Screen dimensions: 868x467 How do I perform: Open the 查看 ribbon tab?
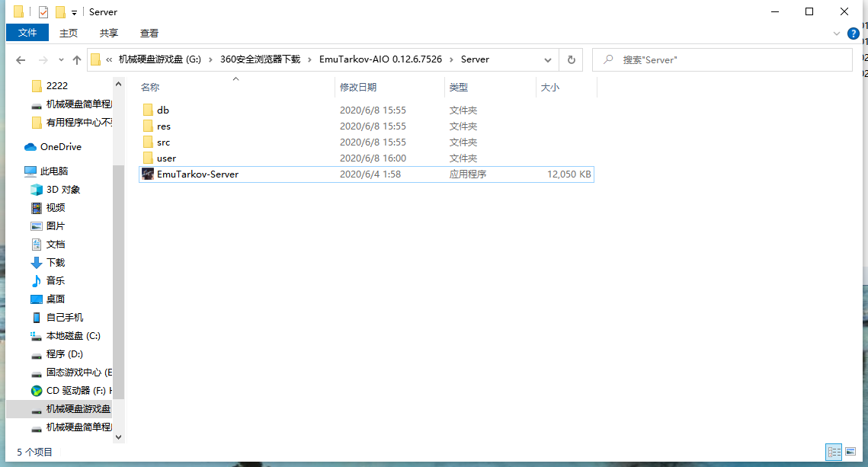pos(149,34)
